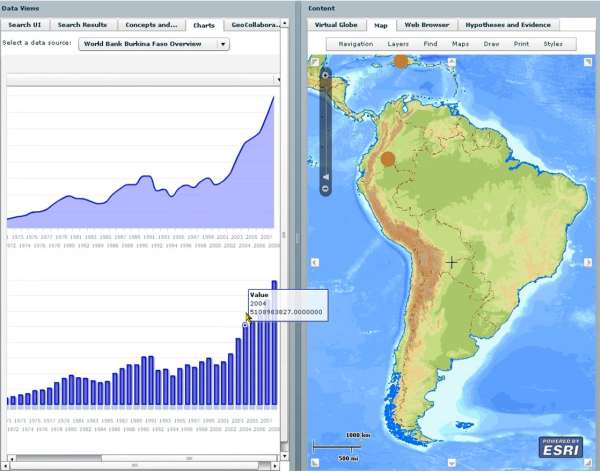Click the orange marker in the Caribbean

click(x=401, y=61)
